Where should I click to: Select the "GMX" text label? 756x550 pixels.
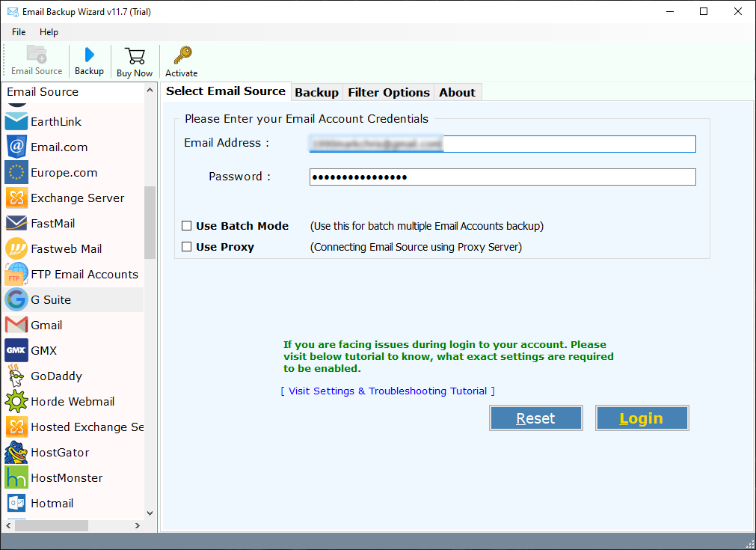click(x=44, y=350)
